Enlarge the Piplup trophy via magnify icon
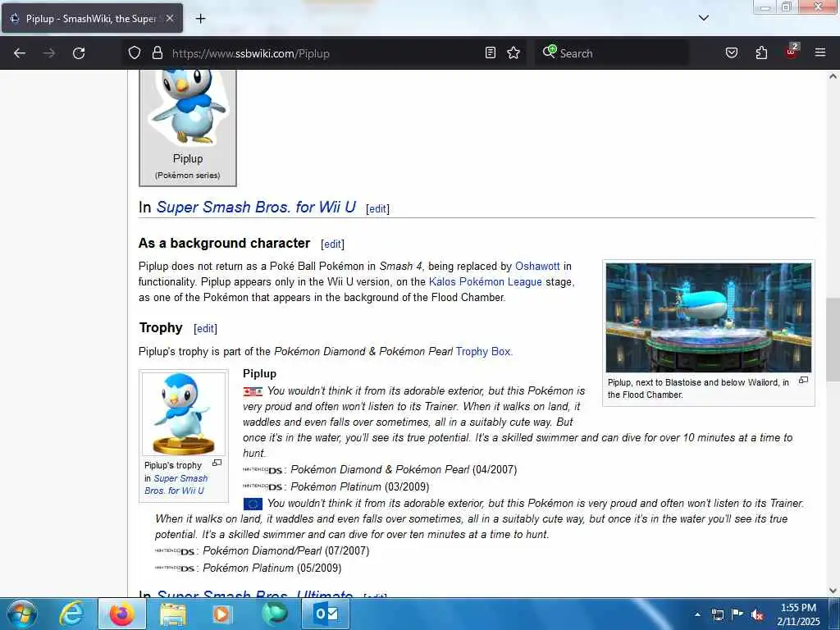 217,463
